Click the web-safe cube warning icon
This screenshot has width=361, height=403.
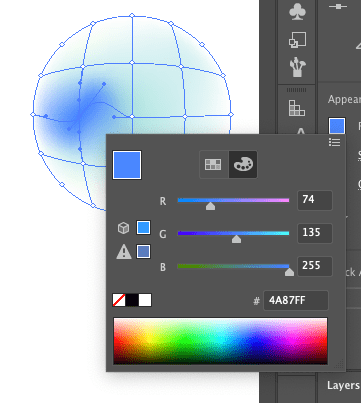tap(123, 228)
